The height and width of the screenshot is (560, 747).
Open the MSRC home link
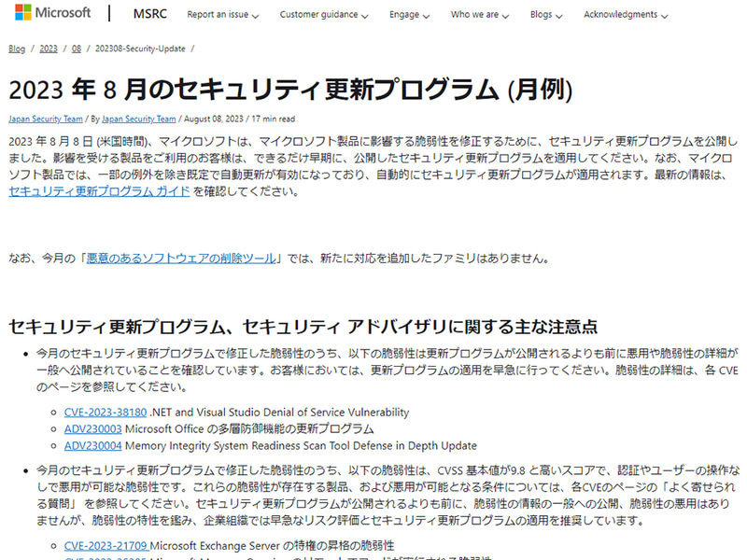(x=150, y=14)
